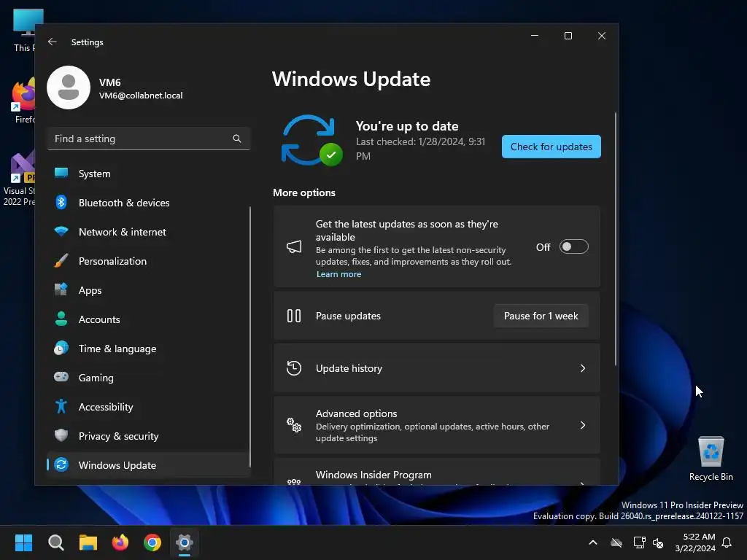Click the VM6 user avatar picture
The width and height of the screenshot is (747, 560).
pyautogui.click(x=69, y=87)
